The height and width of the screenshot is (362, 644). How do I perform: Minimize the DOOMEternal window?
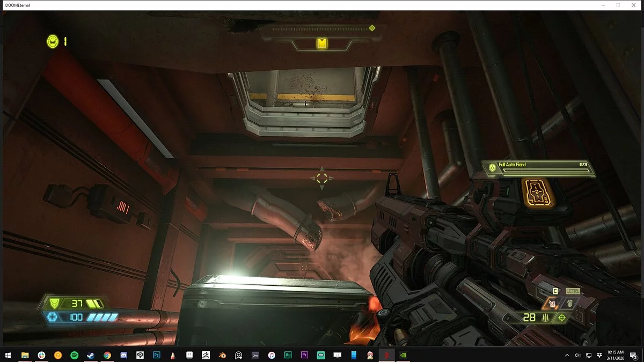point(603,5)
